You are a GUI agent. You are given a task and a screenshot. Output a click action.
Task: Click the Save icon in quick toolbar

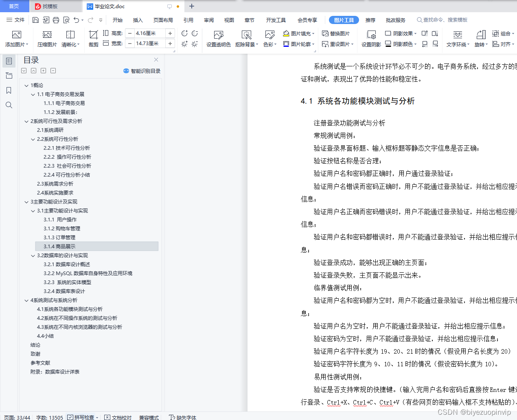[35, 20]
